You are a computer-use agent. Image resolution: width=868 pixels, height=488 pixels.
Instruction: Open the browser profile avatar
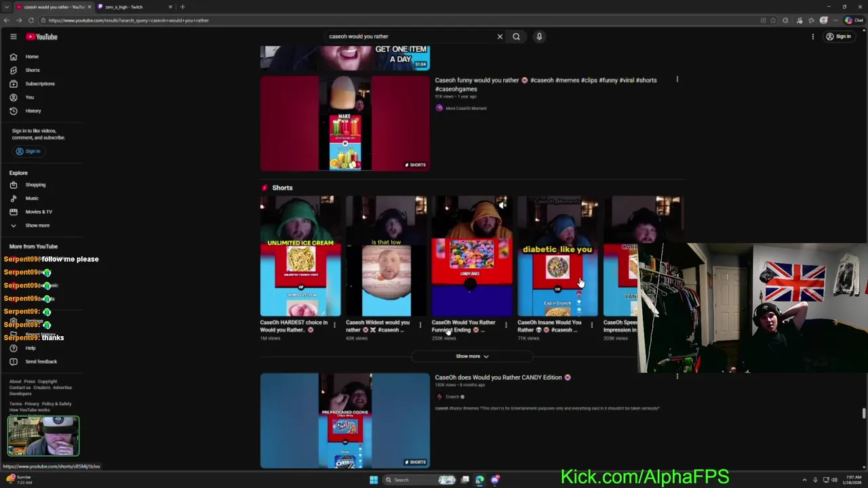point(824,20)
